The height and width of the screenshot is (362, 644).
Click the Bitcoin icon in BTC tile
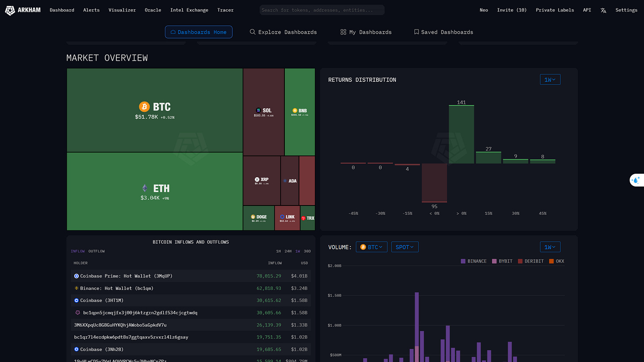[145, 107]
